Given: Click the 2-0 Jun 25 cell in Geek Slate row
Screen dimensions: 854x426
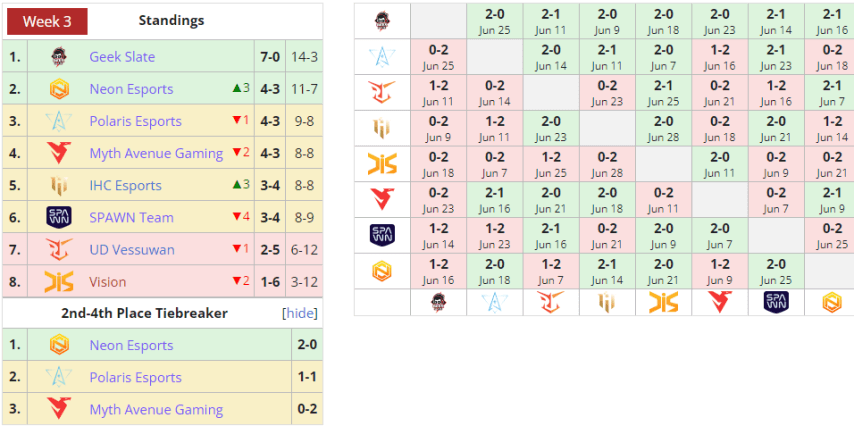Looking at the screenshot, I should [495, 21].
